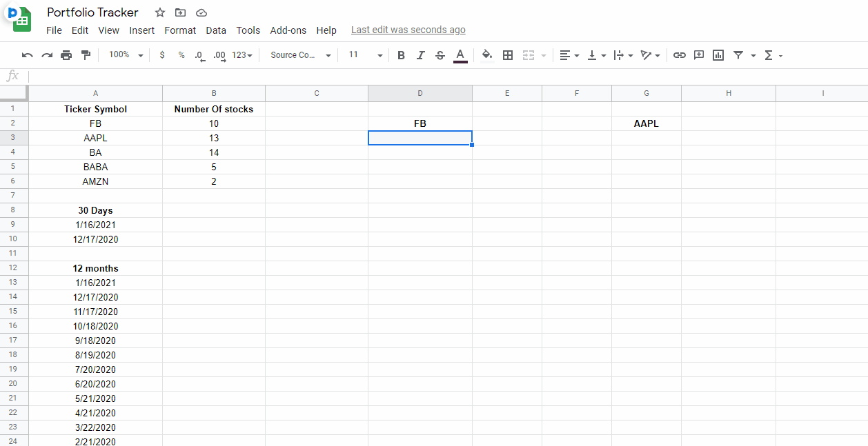Click the Undo icon
The height and width of the screenshot is (446, 868).
click(28, 55)
